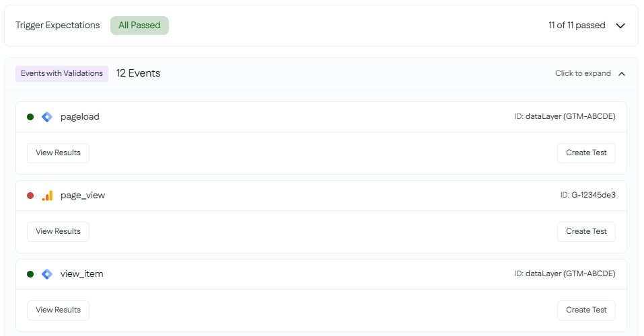View Results for the view_item event
This screenshot has width=644, height=336.
[x=58, y=310]
